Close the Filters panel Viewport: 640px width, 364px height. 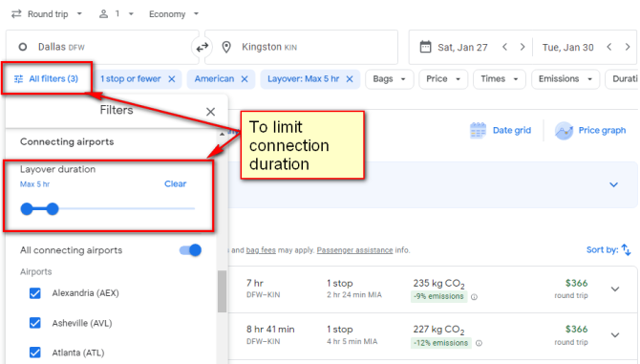tap(210, 112)
